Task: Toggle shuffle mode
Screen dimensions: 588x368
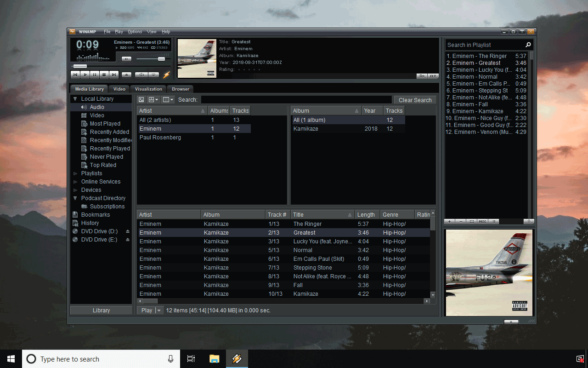Action: (141, 75)
